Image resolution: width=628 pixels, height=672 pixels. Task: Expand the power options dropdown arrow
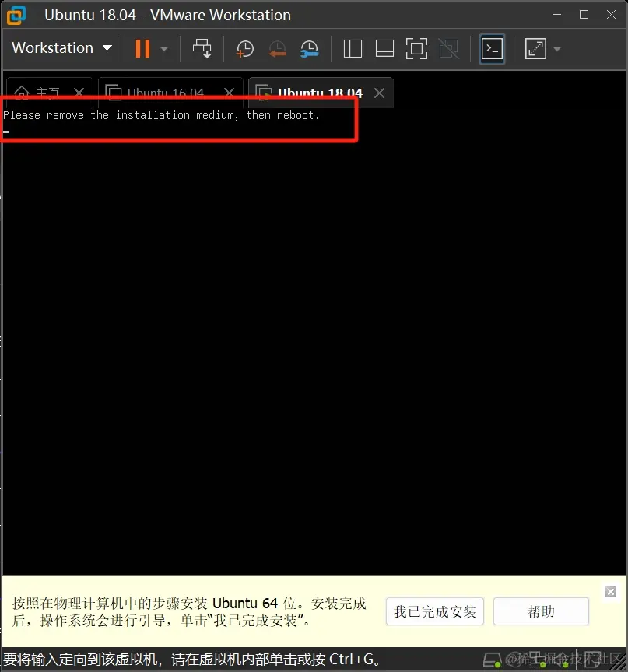163,49
